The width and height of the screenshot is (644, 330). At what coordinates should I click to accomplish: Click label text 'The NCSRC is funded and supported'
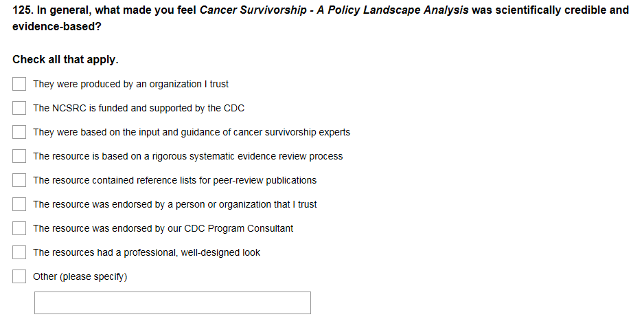tap(139, 108)
